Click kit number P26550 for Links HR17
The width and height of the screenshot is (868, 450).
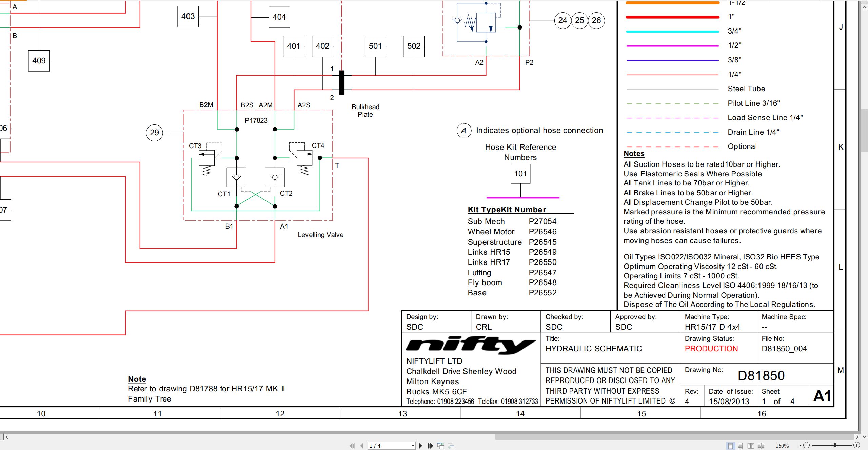(543, 262)
